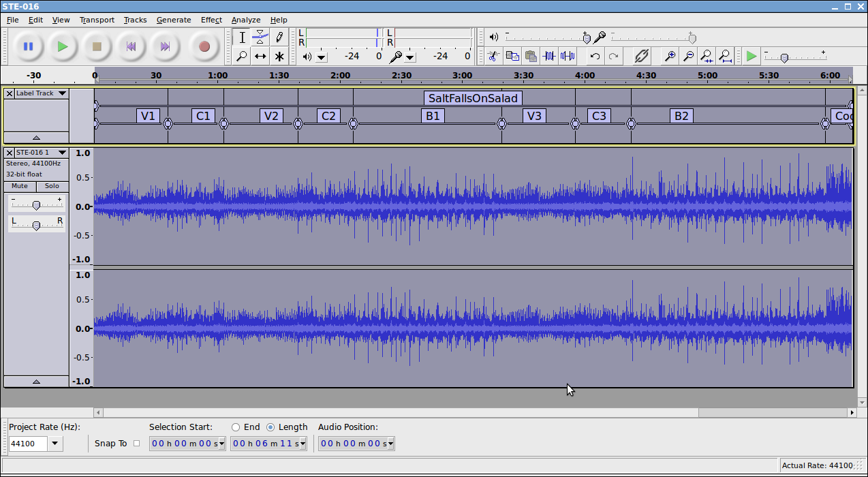868x477 pixels.
Task: Mute the STE-016 1 track
Action: click(x=20, y=186)
